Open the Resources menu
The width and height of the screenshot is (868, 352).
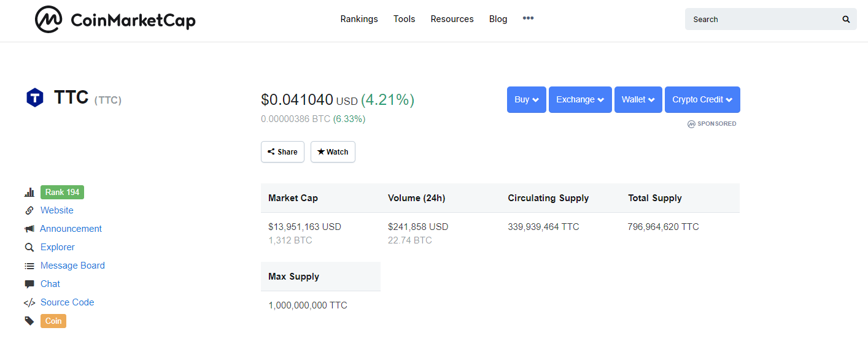coord(452,19)
